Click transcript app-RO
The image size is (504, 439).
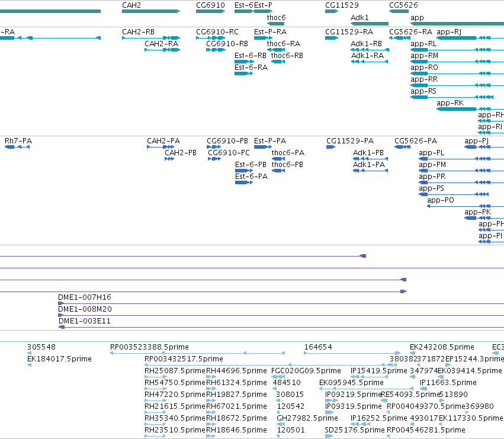(x=457, y=73)
